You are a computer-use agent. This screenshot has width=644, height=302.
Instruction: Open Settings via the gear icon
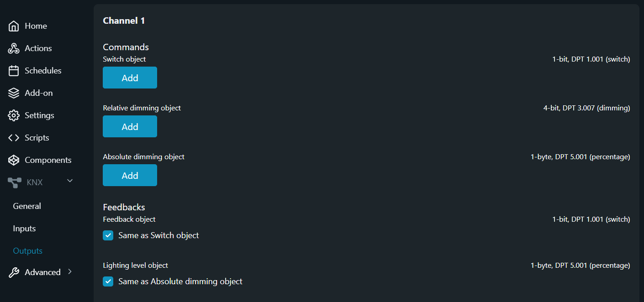pyautogui.click(x=14, y=115)
